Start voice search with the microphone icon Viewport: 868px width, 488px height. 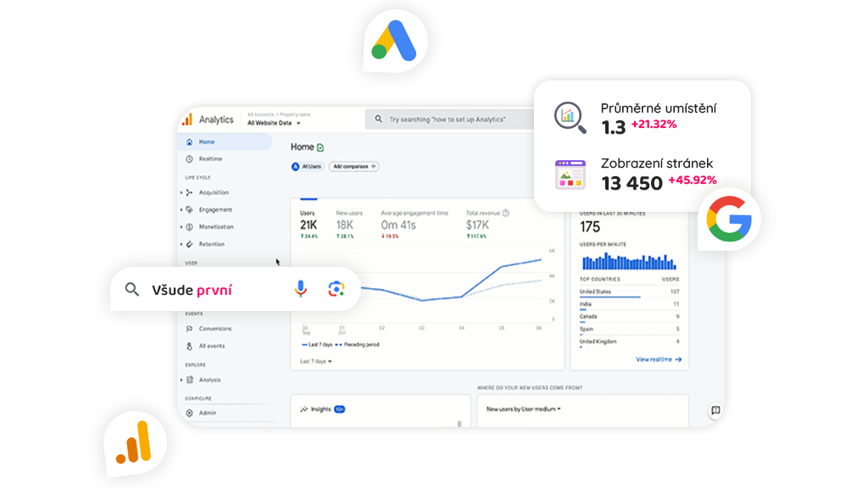click(x=301, y=289)
